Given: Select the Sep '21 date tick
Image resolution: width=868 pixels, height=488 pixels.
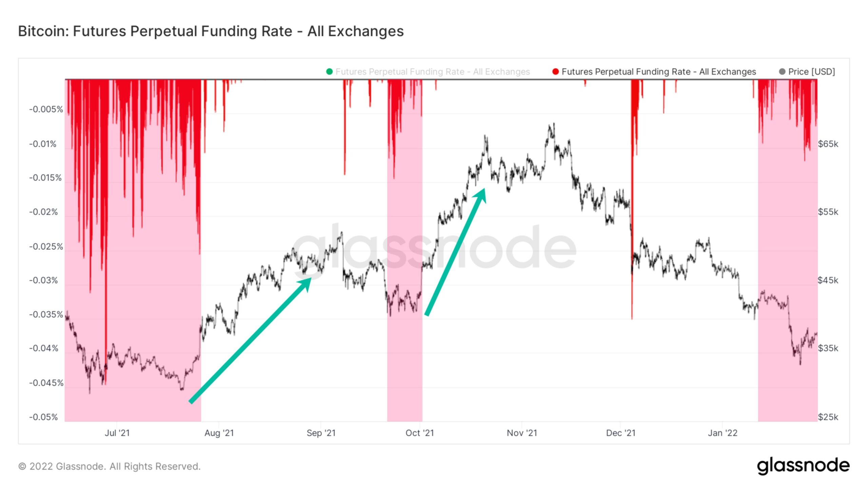Looking at the screenshot, I should (x=321, y=433).
